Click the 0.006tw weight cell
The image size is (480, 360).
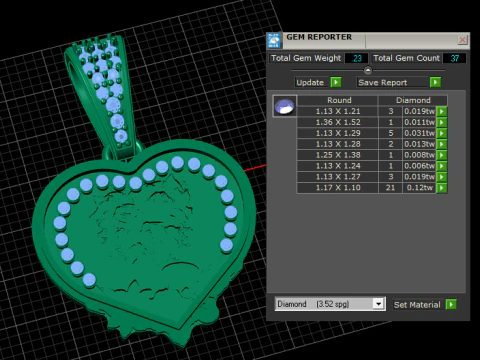click(x=419, y=166)
